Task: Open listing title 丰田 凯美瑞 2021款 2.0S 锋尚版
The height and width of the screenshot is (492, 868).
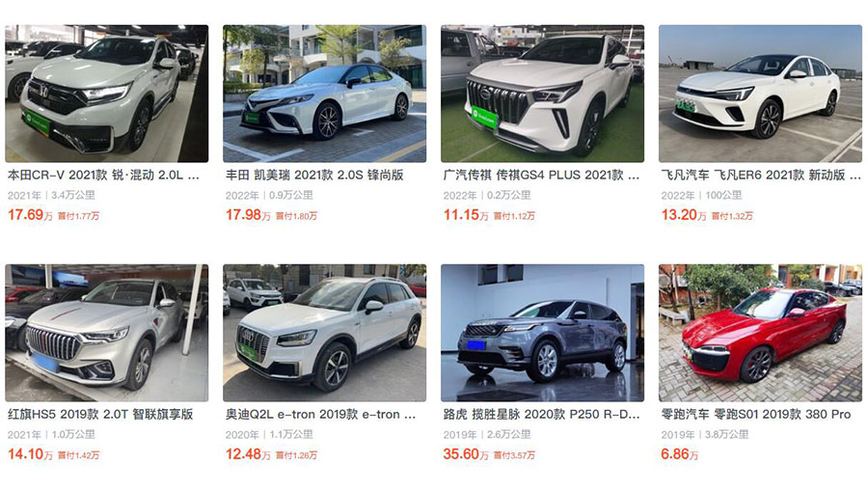Action: point(314,176)
